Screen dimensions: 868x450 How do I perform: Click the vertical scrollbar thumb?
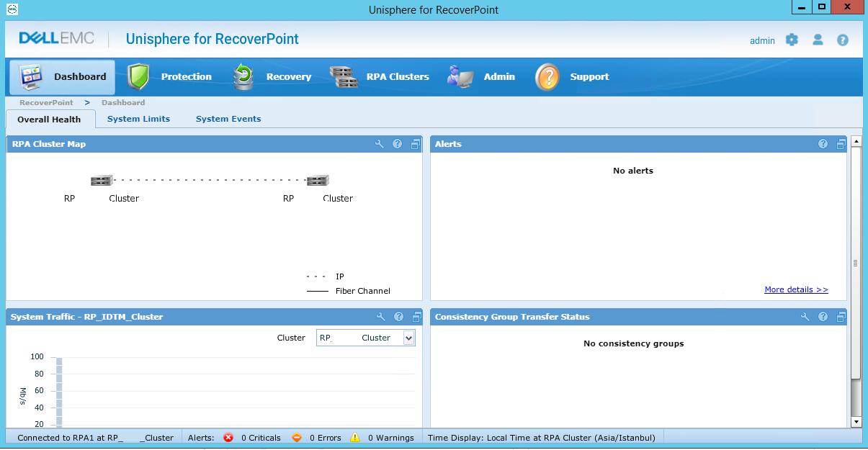[x=856, y=263]
